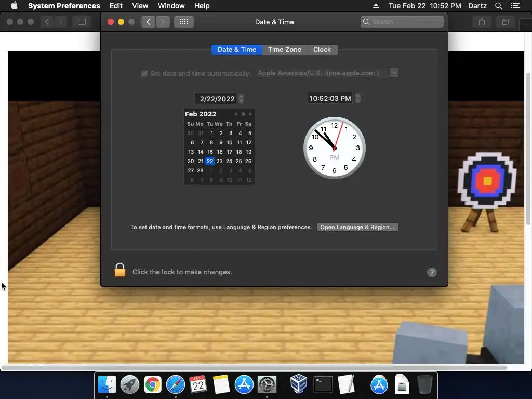The image size is (532, 399).
Task: Open TextEdit icon in the Dock
Action: click(x=345, y=384)
